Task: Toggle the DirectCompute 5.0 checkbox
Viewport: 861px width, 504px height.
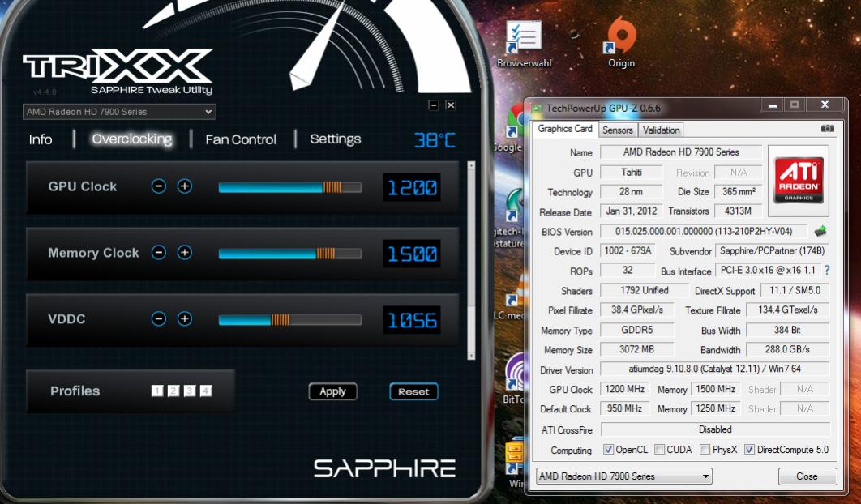Action: [749, 450]
